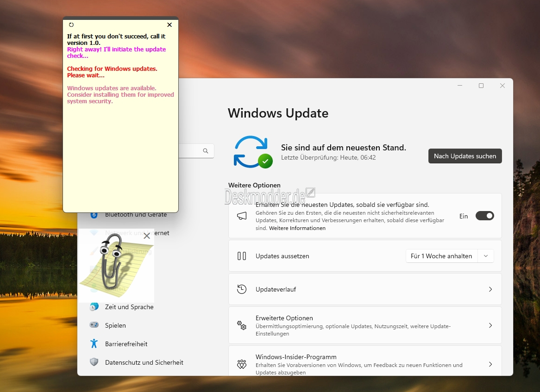Viewport: 540px width, 392px height.
Task: Click the megaphone icon for latest updates
Action: (x=242, y=216)
